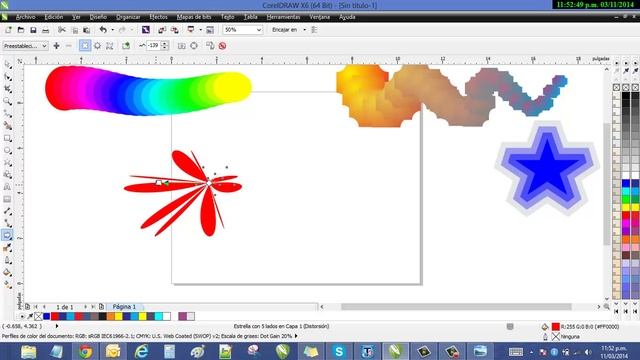640x360 pixels.
Task: Select the Rectangle tool
Action: click(7, 138)
